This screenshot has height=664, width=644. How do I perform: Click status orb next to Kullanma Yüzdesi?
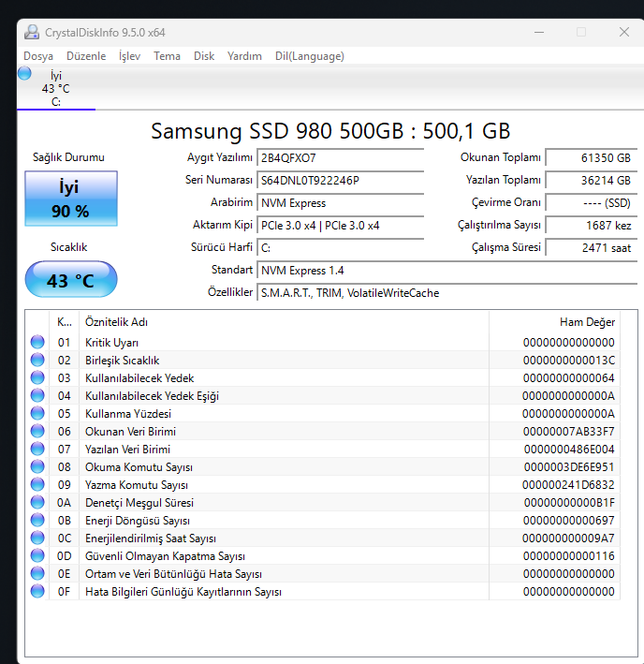tap(37, 413)
